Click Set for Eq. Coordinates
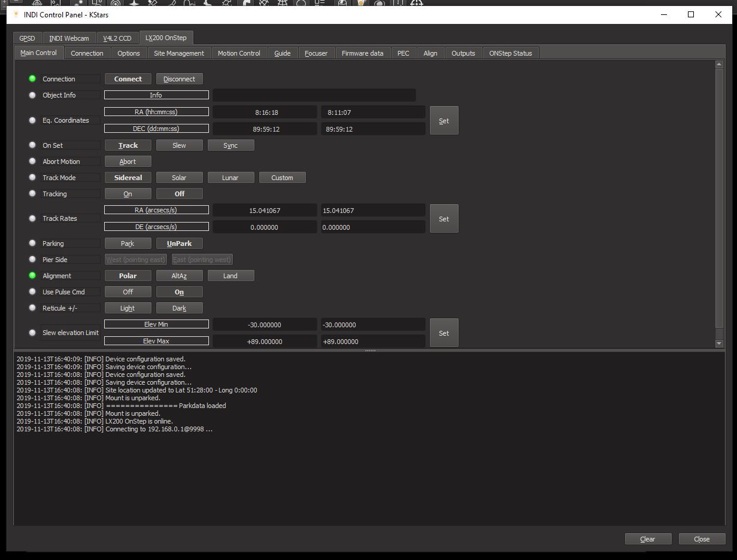The height and width of the screenshot is (560, 737). pos(444,120)
